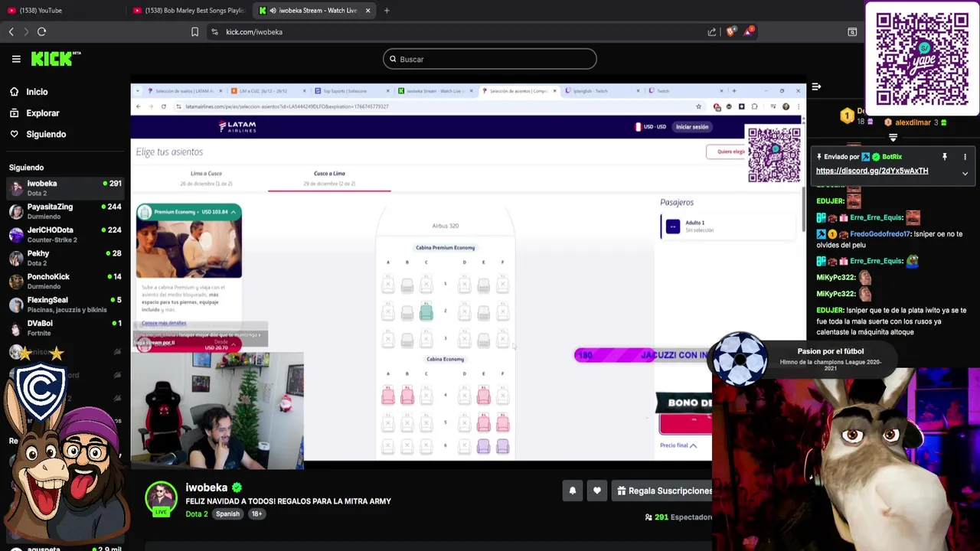This screenshot has height=551, width=980.
Task: Select the Lima a Cusco tab in stream
Action: (x=206, y=178)
